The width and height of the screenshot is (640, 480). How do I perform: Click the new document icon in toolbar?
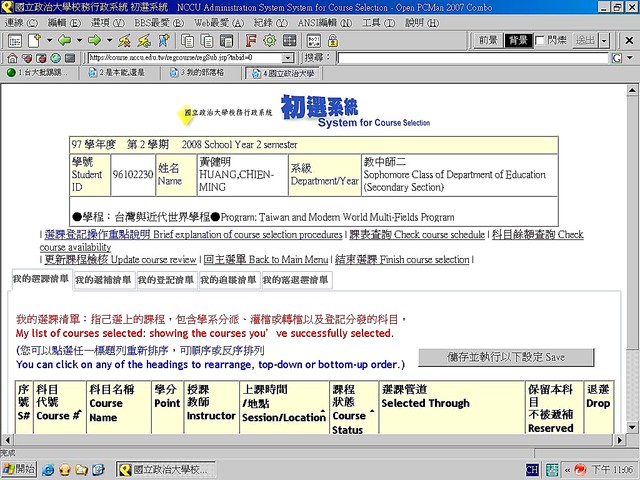click(x=33, y=40)
